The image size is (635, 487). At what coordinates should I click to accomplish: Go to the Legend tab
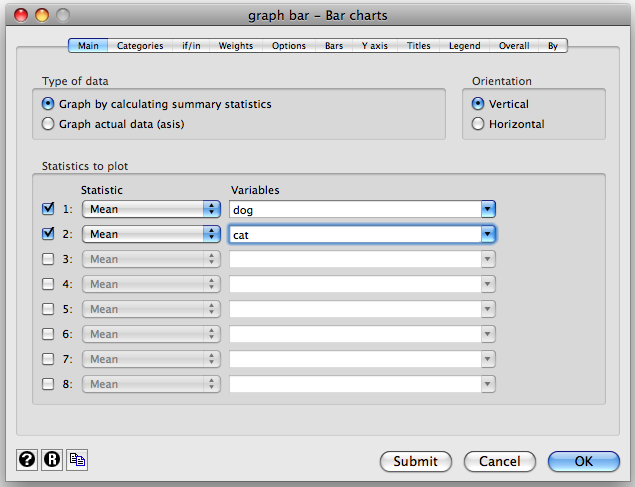click(463, 45)
